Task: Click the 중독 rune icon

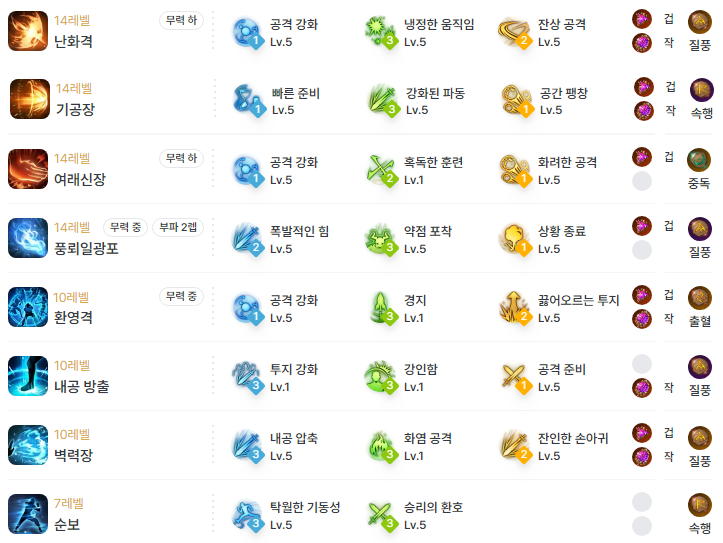Action: (x=699, y=160)
